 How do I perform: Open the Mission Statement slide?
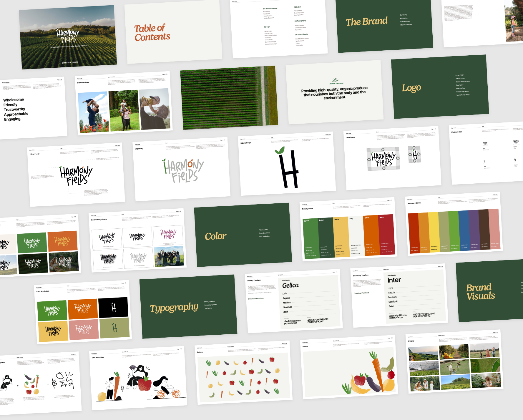pos(335,92)
